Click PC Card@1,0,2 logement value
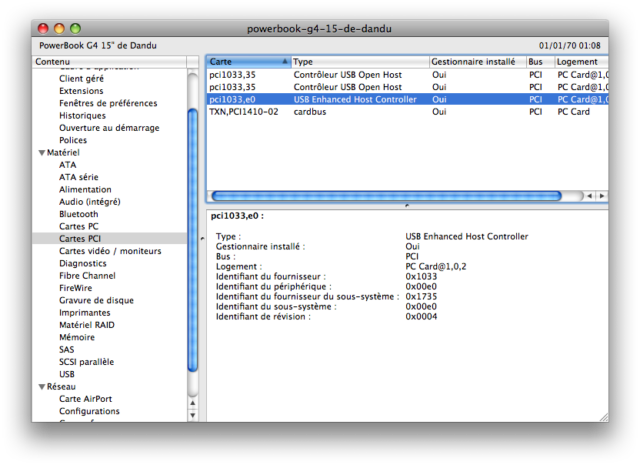Image resolution: width=640 pixels, height=465 pixels. coord(436,267)
